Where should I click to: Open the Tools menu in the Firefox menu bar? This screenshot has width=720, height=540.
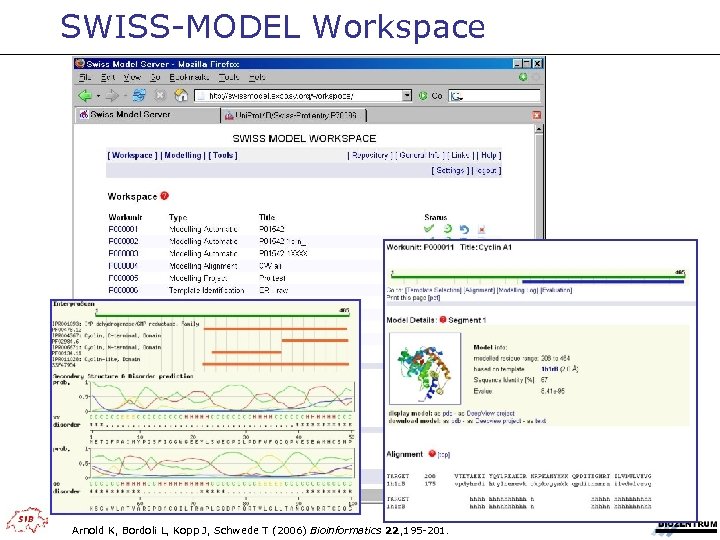coord(229,77)
